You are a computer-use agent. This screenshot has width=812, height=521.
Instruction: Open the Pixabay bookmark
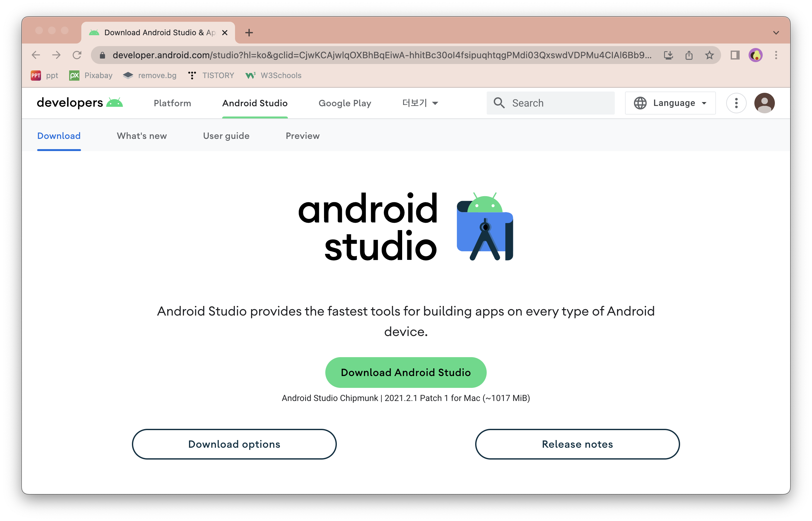click(x=91, y=76)
